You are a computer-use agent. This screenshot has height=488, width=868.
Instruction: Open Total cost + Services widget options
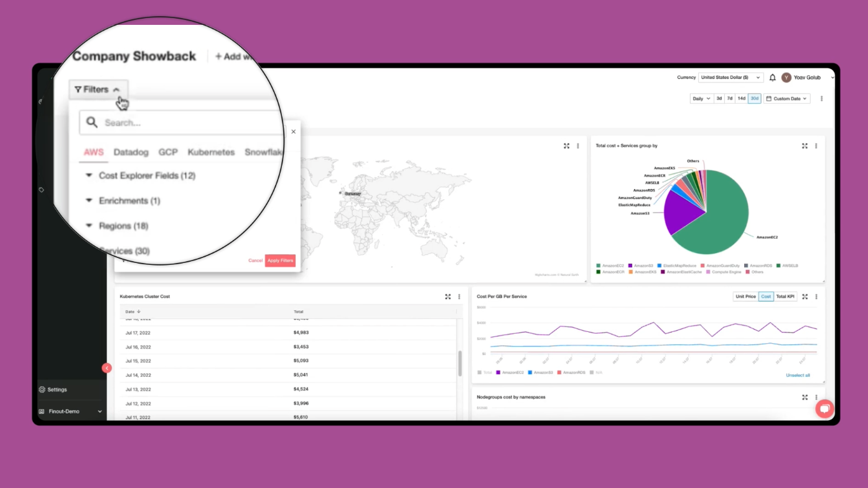(816, 146)
